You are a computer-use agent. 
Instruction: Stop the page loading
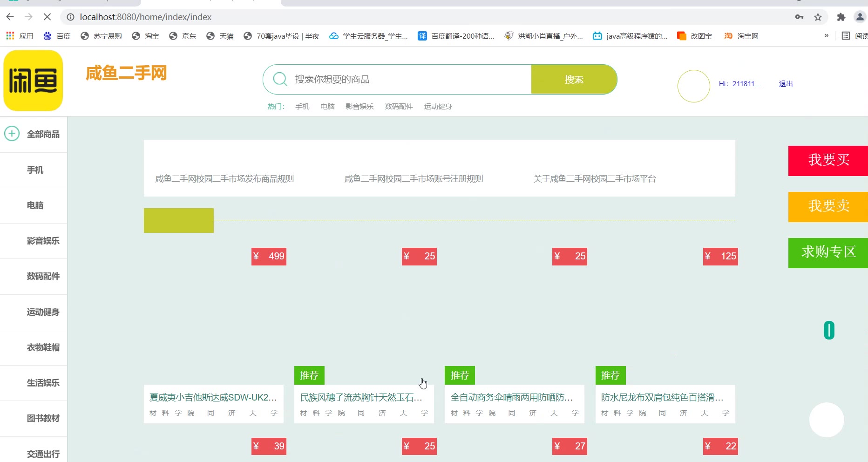pos(47,17)
